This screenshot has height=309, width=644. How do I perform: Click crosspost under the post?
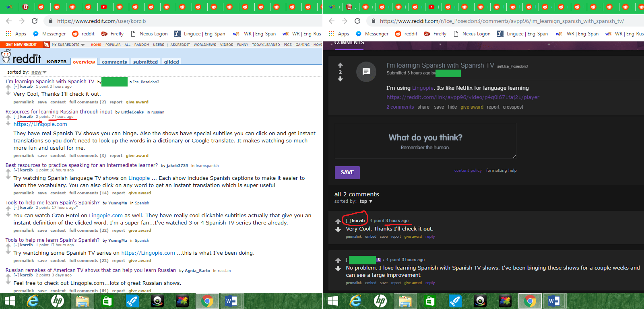513,107
